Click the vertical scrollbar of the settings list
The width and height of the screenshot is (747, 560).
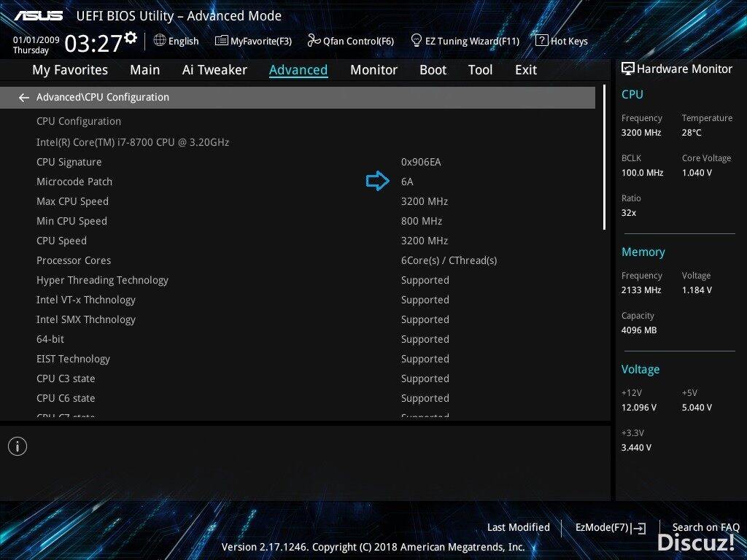(604, 157)
